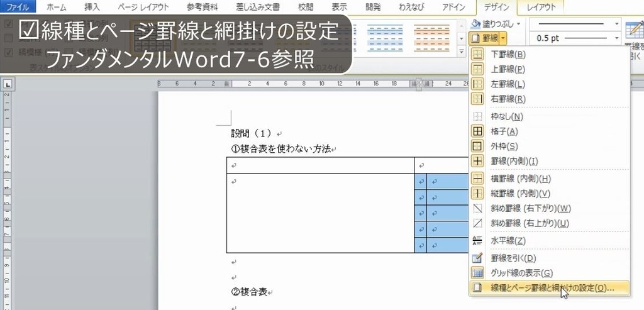Apply 横罫線 (内側) inside horizontal border
This screenshot has height=310, width=644.
[x=549, y=179]
